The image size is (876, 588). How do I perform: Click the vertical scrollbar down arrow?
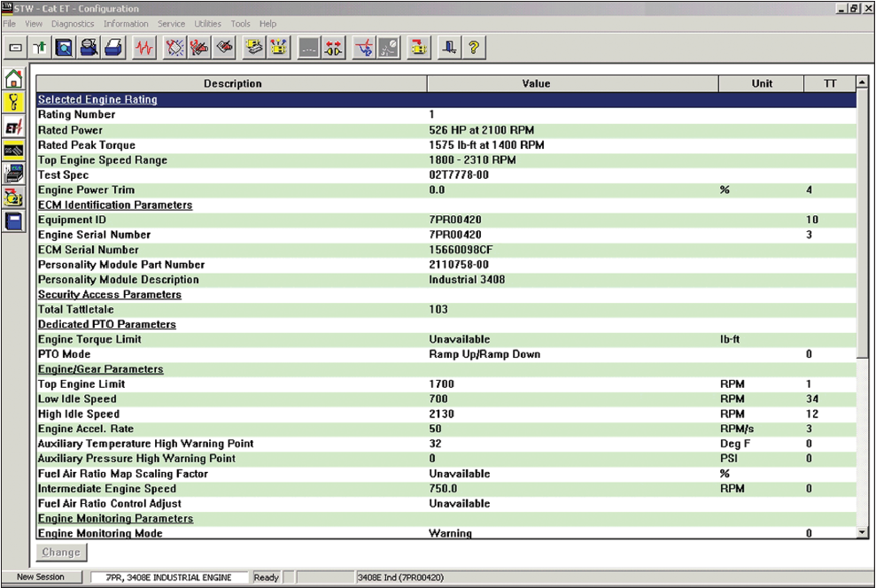click(862, 532)
